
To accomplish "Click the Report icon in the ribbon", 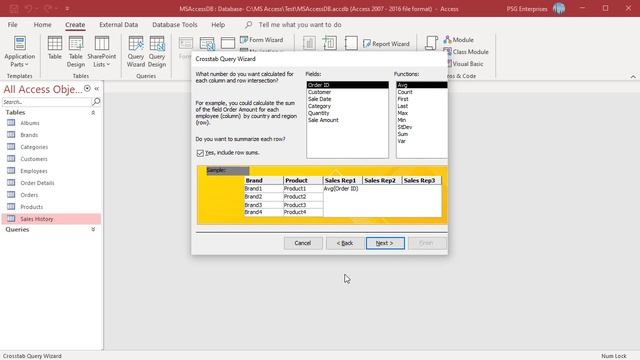I will click(309, 43).
